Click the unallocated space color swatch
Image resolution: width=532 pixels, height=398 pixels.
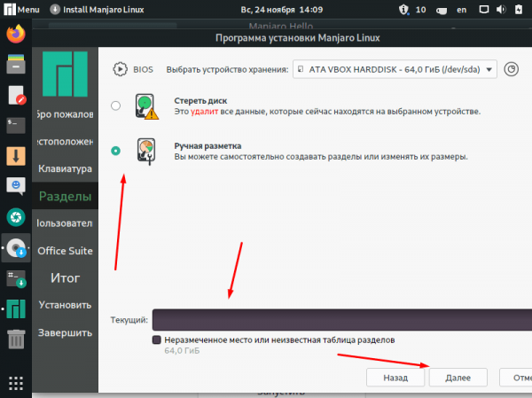[x=156, y=340]
